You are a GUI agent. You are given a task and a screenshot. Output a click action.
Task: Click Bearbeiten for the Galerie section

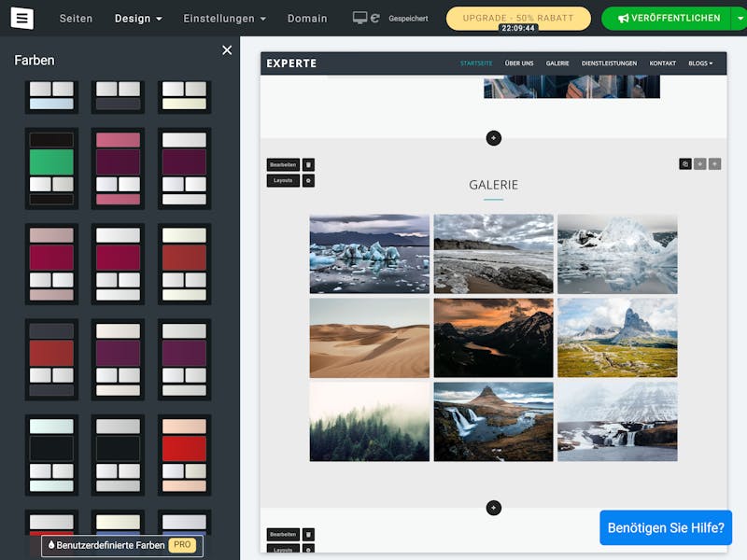pyautogui.click(x=283, y=165)
